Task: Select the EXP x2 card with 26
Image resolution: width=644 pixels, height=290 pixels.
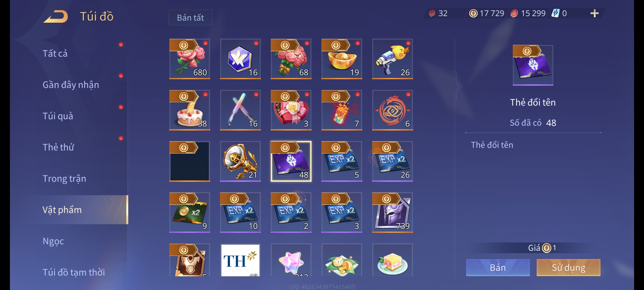Action: [392, 161]
